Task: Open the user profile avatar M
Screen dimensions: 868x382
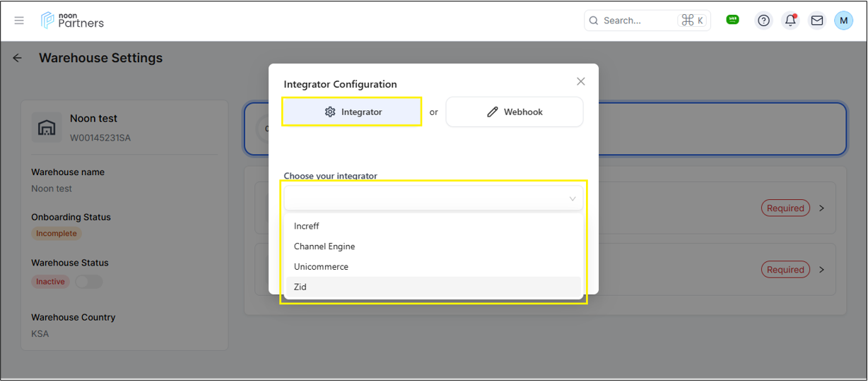Action: point(843,20)
